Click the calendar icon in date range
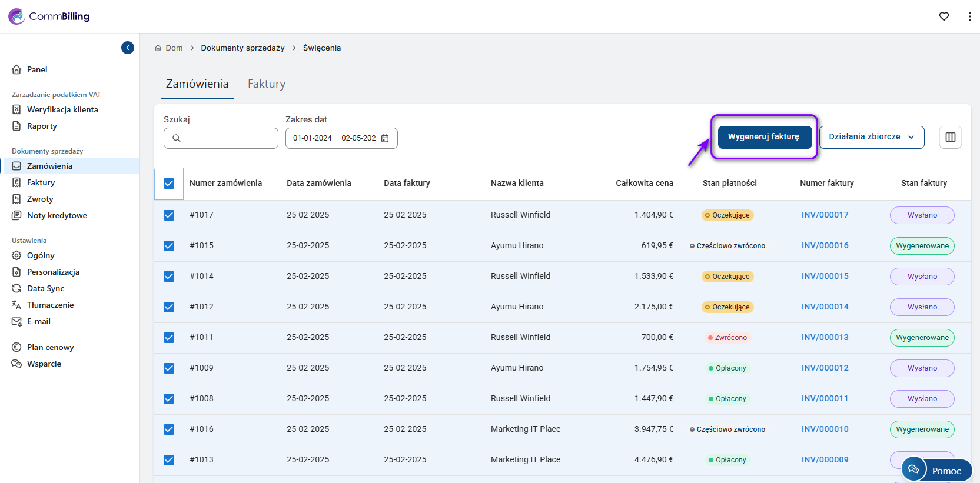This screenshot has height=483, width=980. [385, 138]
